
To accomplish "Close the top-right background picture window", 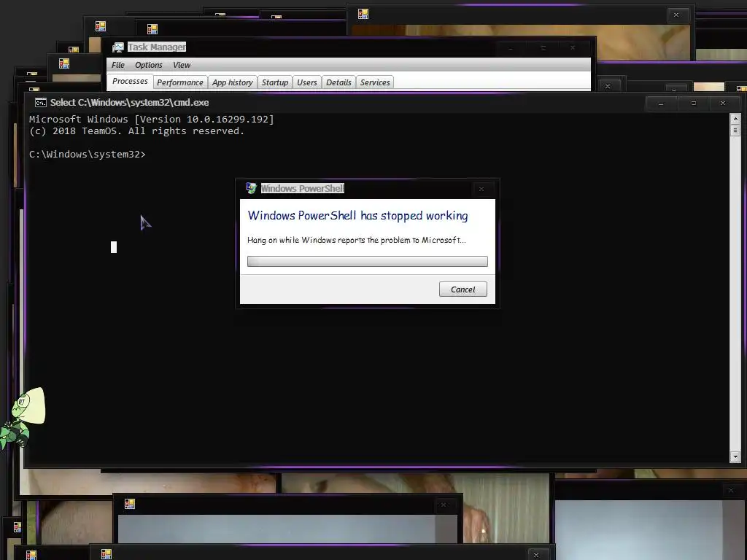I will coord(676,15).
